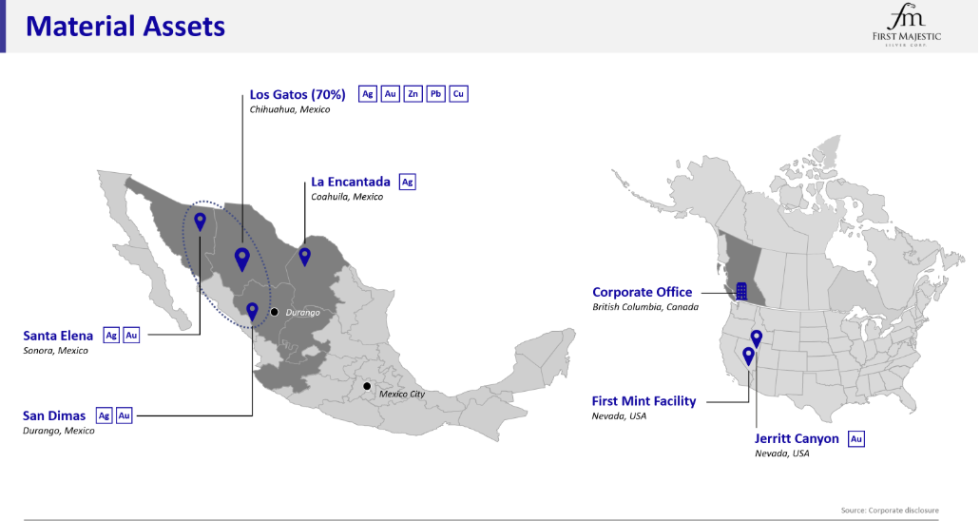The width and height of the screenshot is (980, 521).
Task: Click the La Encantada map pin
Action: tap(304, 256)
